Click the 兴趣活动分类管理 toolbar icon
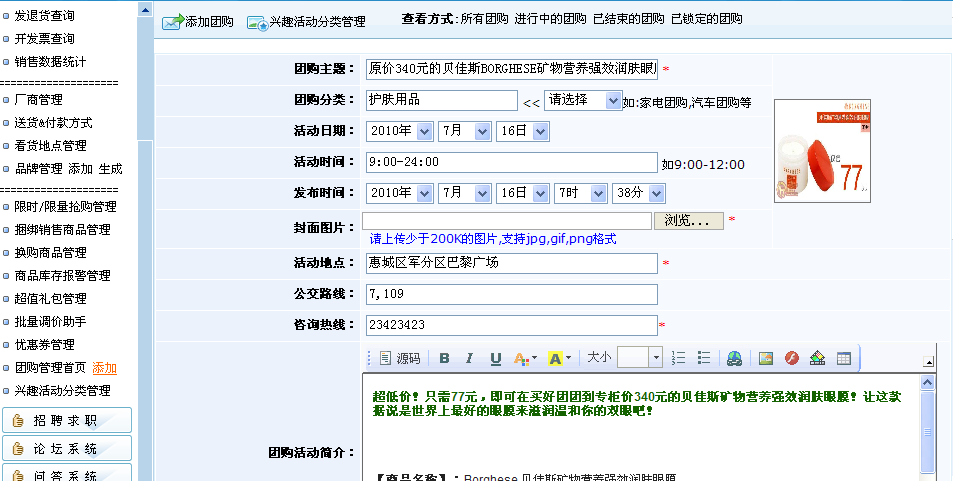This screenshot has width=953, height=481. click(x=258, y=22)
